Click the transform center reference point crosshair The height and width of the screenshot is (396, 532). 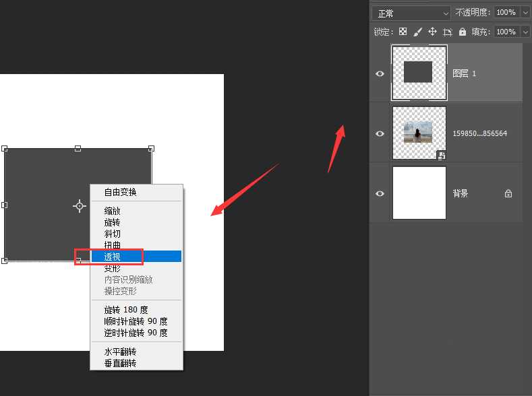tap(80, 205)
